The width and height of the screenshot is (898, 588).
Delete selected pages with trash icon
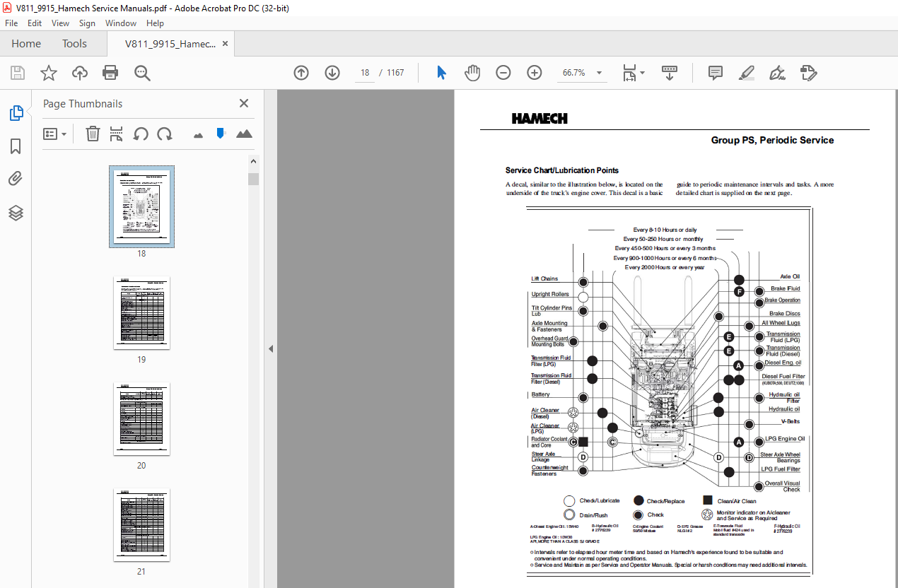(93, 134)
